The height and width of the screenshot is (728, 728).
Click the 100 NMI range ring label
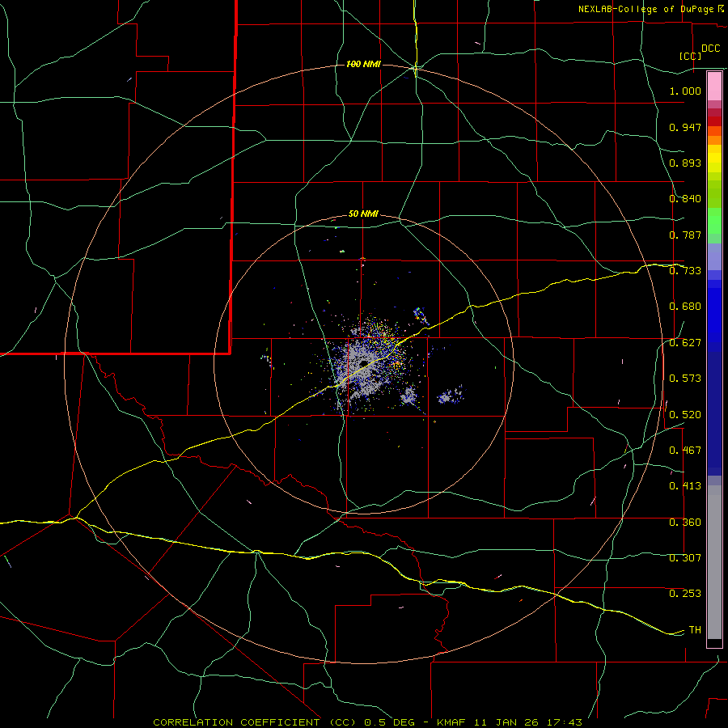[363, 64]
